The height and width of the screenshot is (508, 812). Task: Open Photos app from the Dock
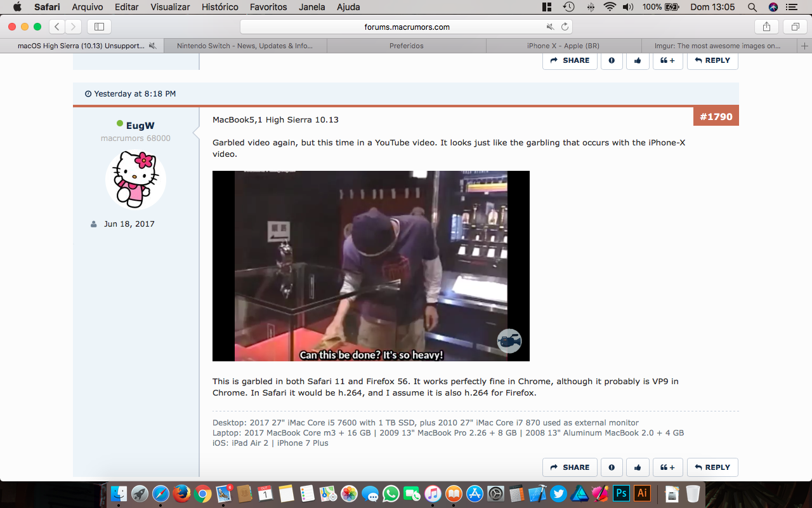point(349,493)
